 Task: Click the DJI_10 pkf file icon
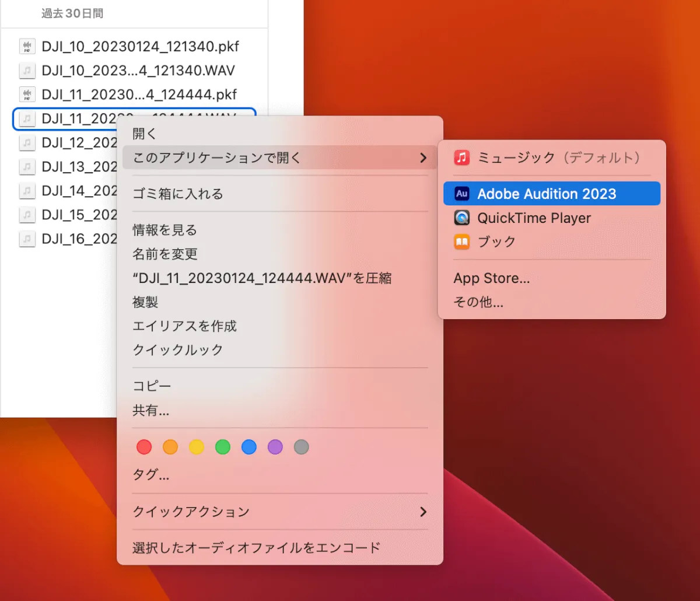[27, 47]
